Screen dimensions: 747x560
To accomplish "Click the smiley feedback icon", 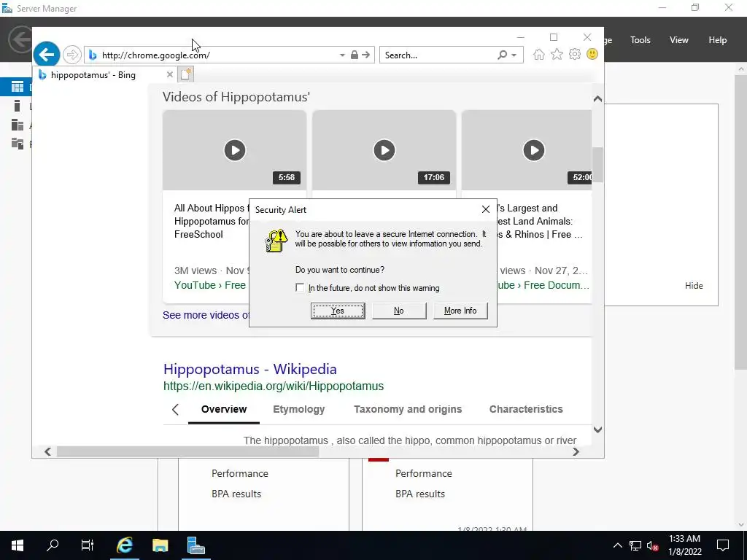I will 592,54.
